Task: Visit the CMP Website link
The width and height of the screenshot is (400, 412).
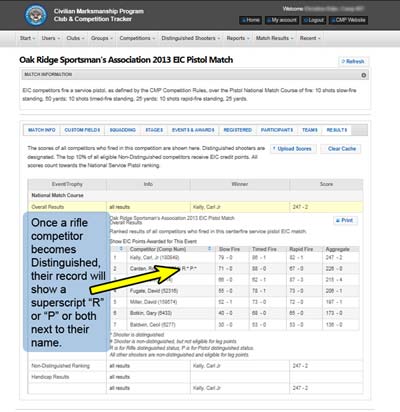Action: coord(348,20)
